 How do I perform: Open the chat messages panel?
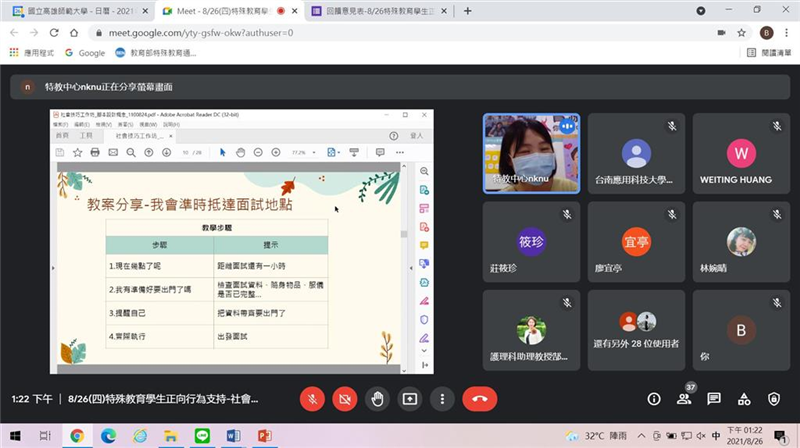(714, 398)
